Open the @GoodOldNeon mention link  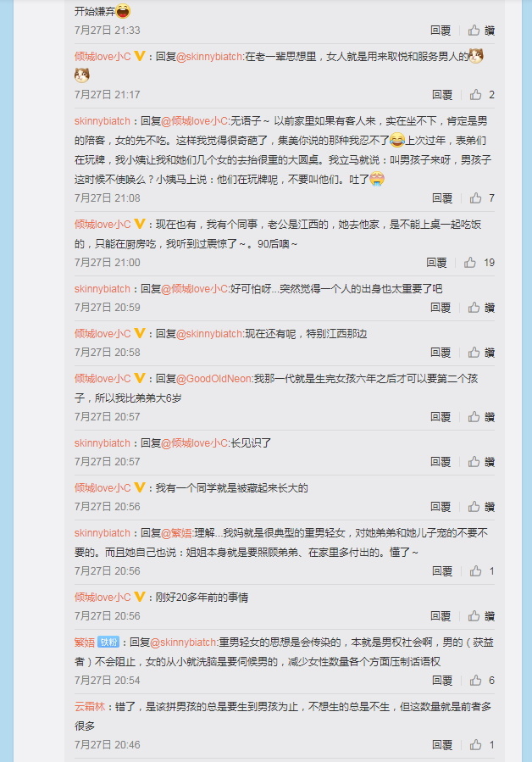coord(214,379)
